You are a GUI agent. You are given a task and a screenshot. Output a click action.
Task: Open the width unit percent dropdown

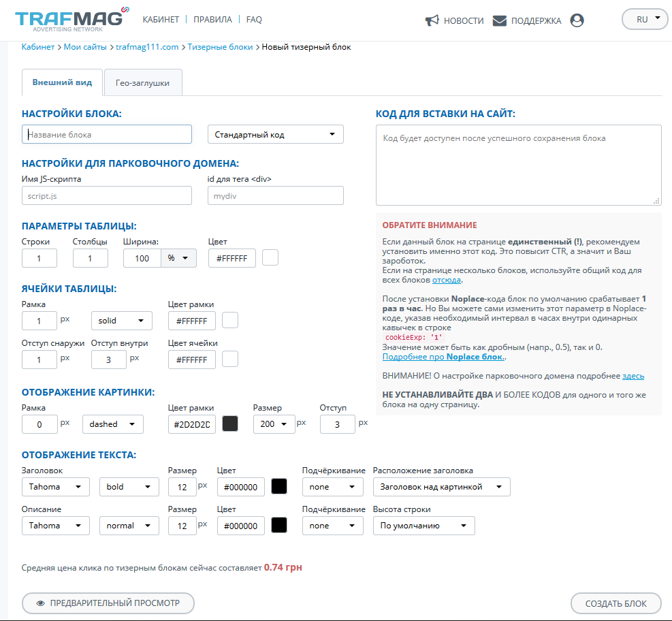tap(178, 258)
